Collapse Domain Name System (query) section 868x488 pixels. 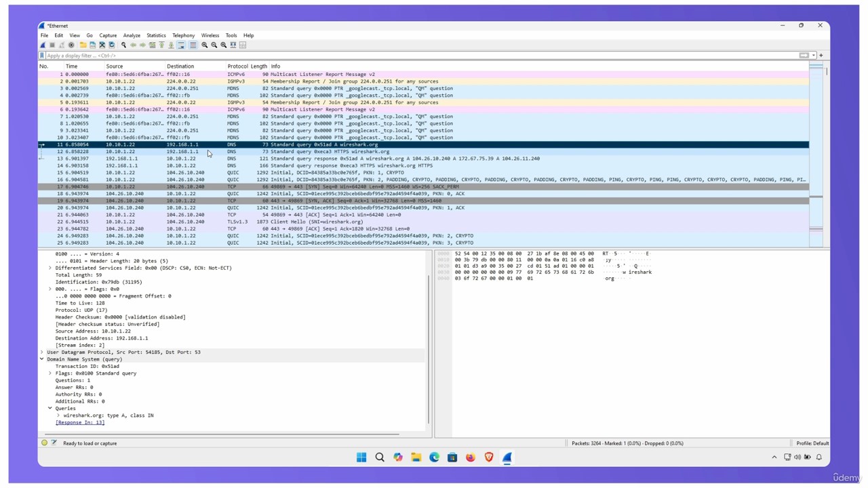(x=42, y=359)
